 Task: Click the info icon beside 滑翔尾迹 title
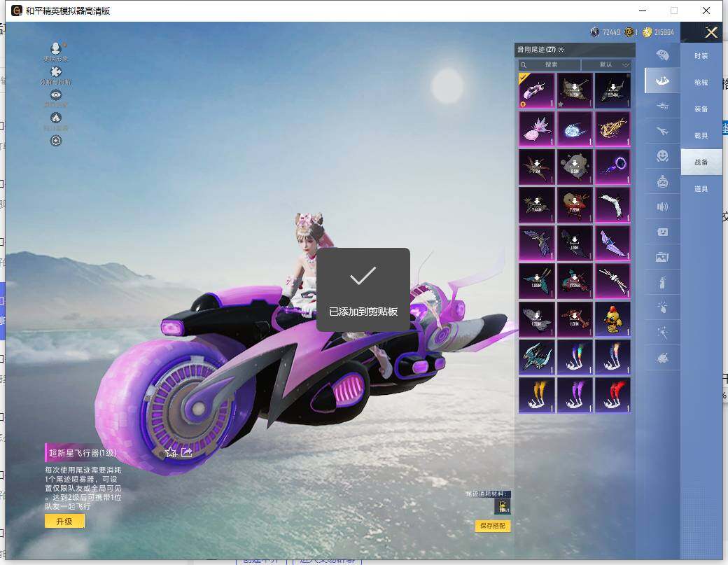tap(561, 49)
